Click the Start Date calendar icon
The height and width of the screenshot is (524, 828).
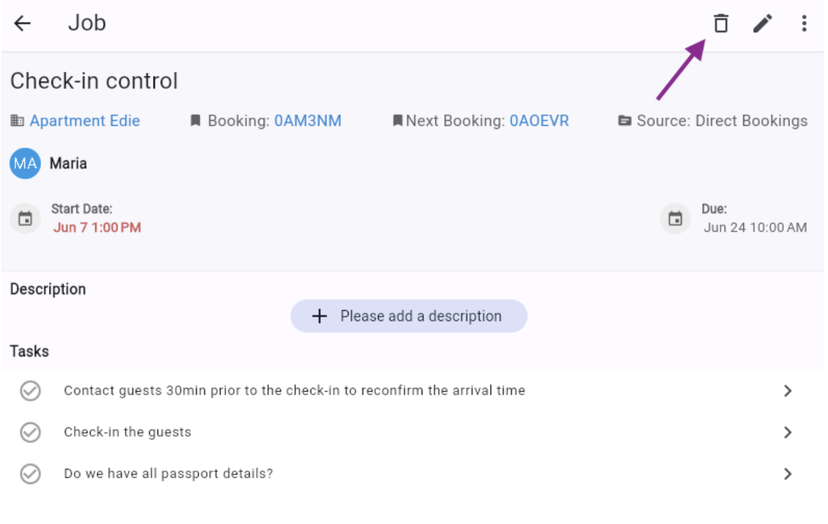click(26, 219)
